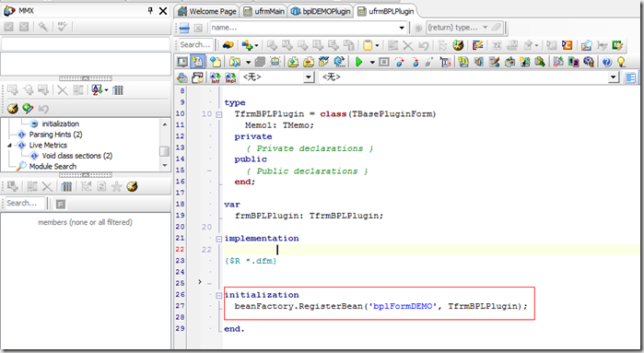
Task: Click the binoculars find icon
Action: tap(228, 45)
